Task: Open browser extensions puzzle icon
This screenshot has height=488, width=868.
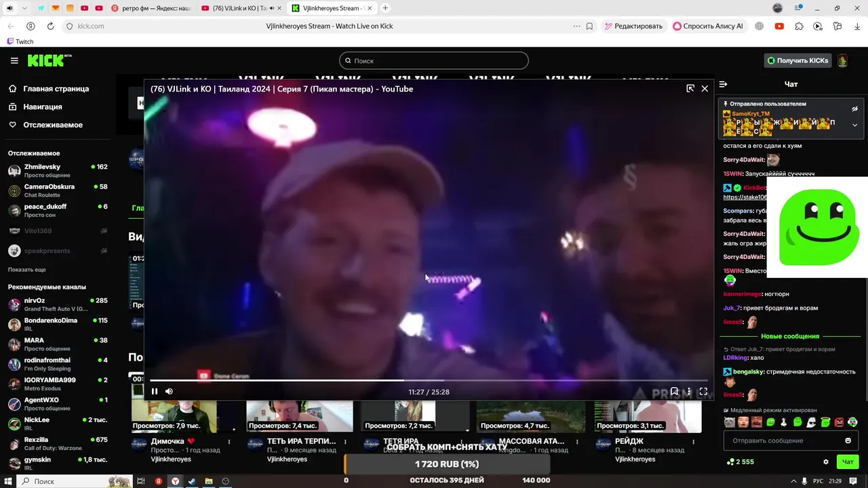Action: pos(799,26)
